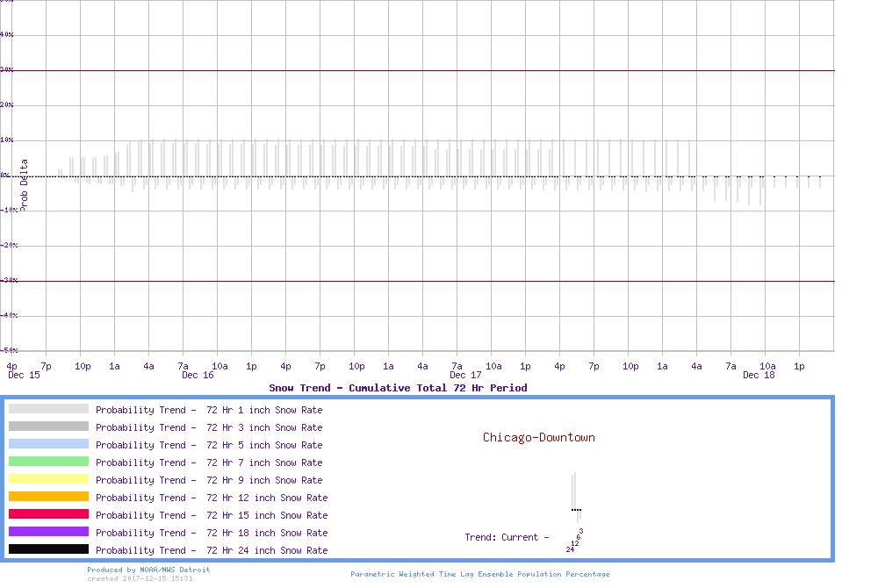Viewport: 878px width, 588px height.
Task: Select the yellow 9 inch legend swatch
Action: coord(48,479)
